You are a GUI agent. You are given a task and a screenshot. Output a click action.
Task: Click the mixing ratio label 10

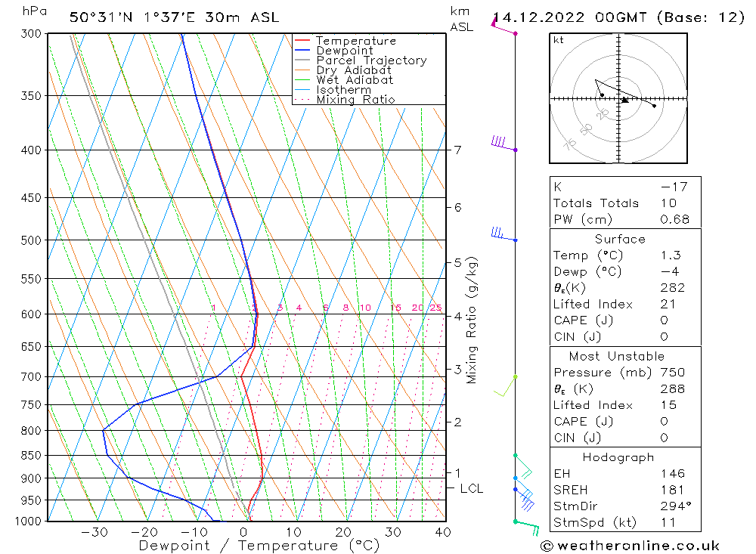365,308
